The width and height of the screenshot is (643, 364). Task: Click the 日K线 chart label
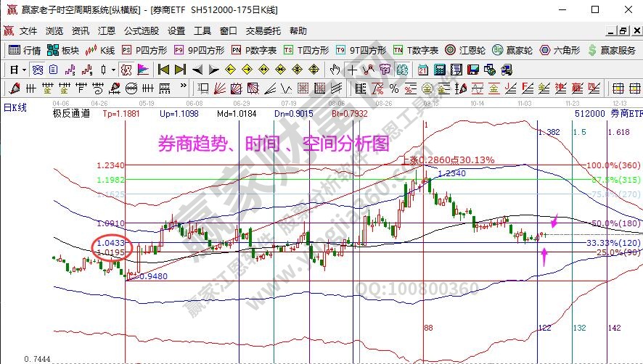click(x=15, y=108)
